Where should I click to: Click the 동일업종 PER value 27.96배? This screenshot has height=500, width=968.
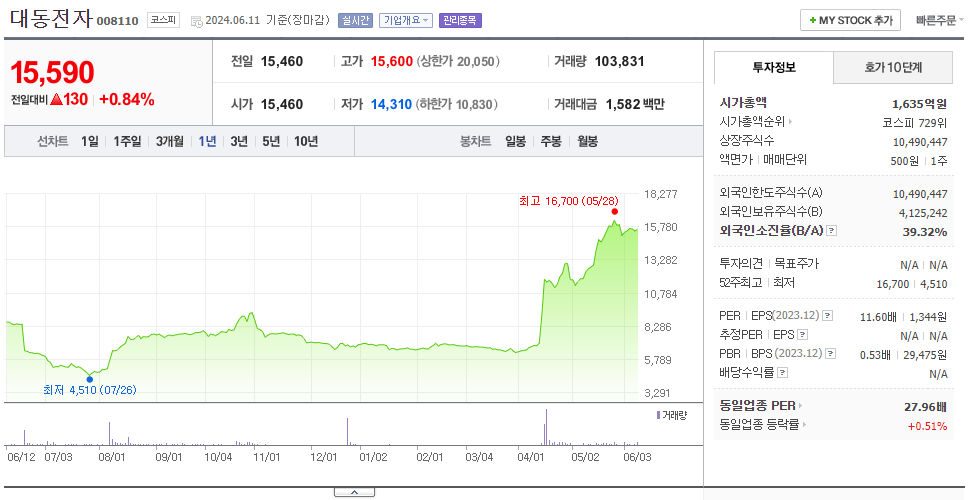[925, 407]
